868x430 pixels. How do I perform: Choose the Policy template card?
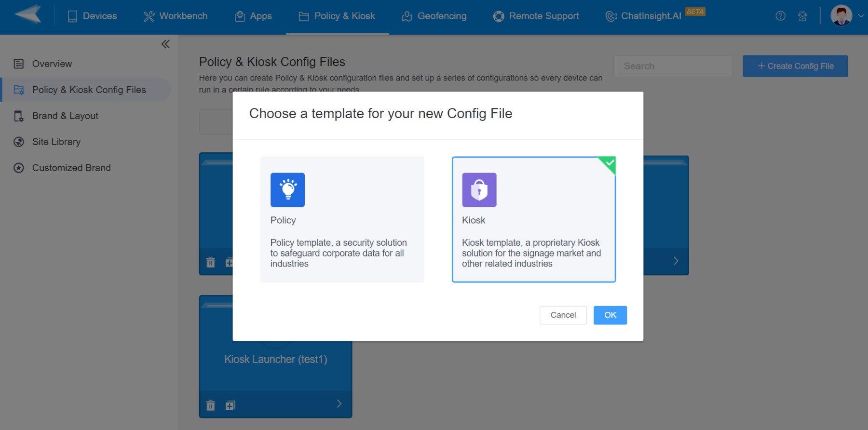[342, 219]
